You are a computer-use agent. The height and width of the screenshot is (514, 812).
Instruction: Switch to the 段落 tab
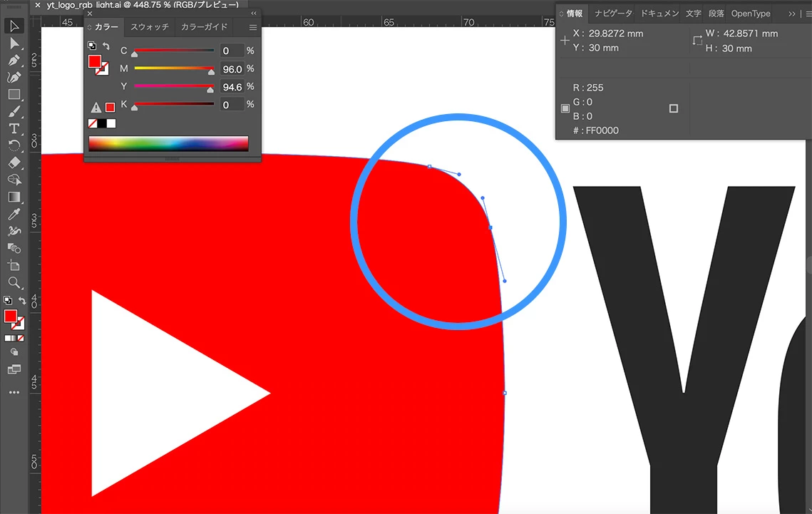click(x=716, y=14)
